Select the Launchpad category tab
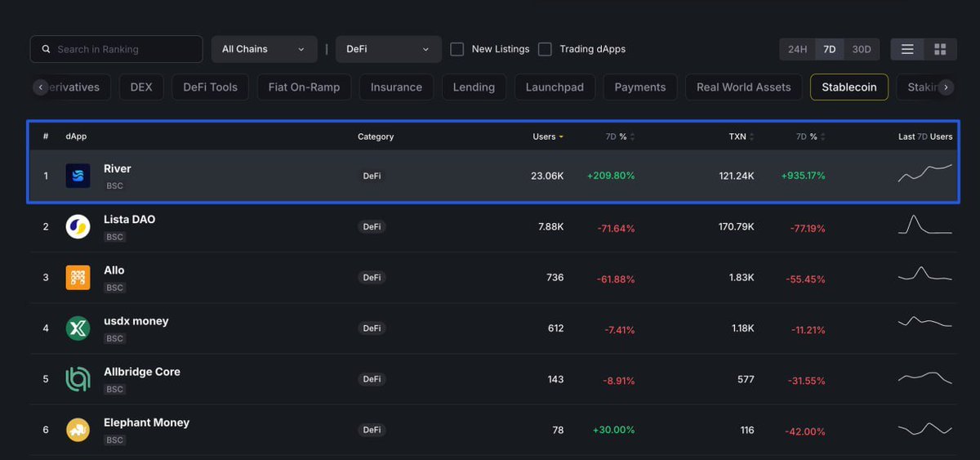980x460 pixels. pyautogui.click(x=555, y=87)
